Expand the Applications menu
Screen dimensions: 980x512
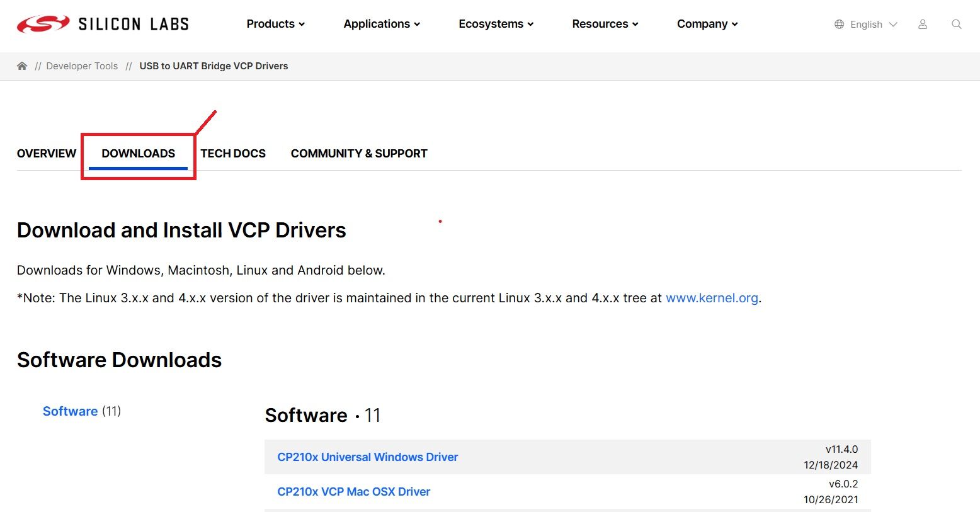coord(381,24)
